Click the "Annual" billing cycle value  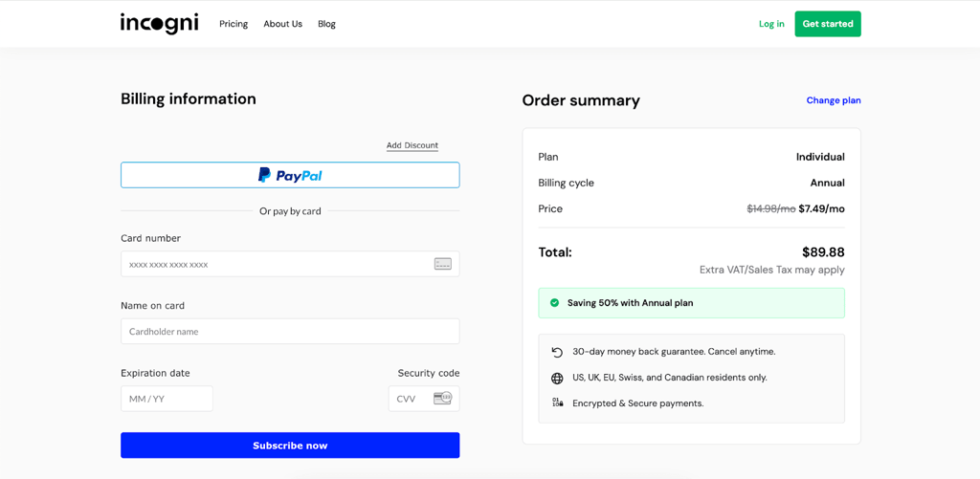coord(827,183)
